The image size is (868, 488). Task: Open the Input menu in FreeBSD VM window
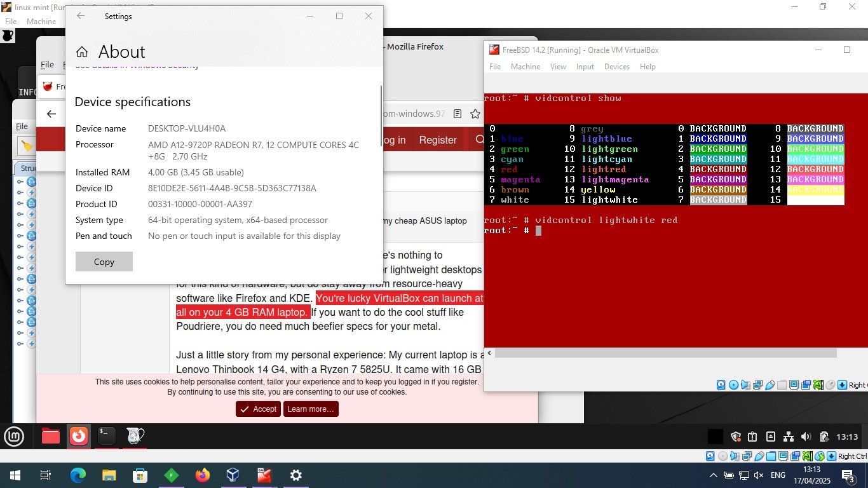click(x=585, y=67)
